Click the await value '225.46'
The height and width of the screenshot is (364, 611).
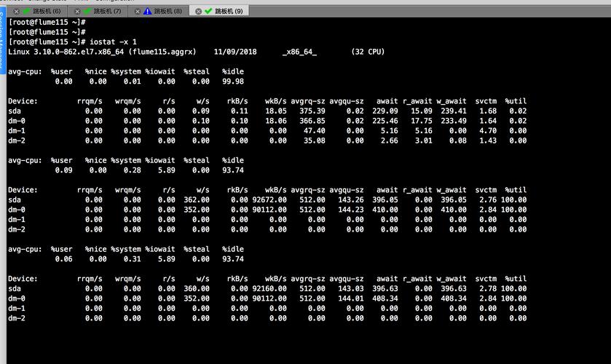(x=385, y=121)
